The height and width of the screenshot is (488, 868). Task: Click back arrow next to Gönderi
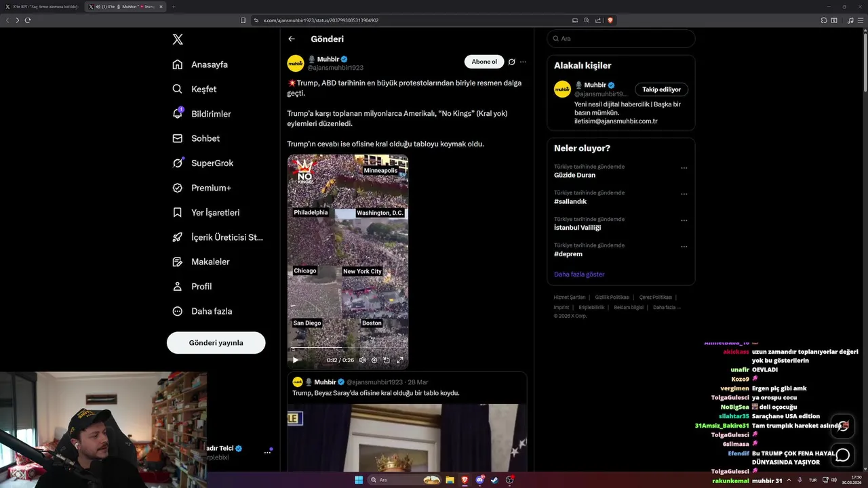(292, 39)
